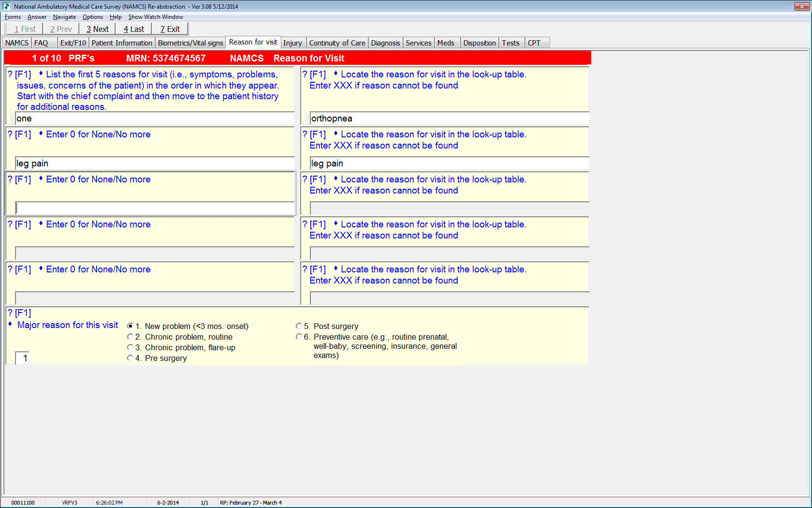The image size is (812, 508).
Task: Open the Forms menu
Action: coord(13,17)
